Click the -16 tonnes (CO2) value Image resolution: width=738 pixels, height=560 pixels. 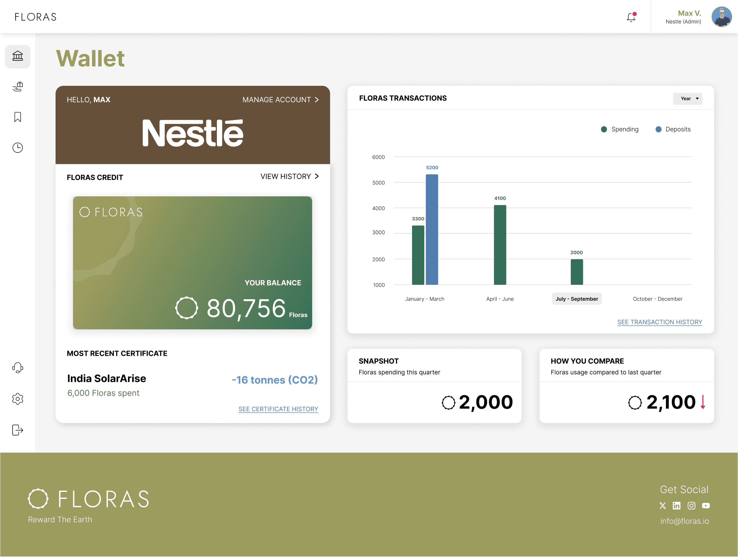(x=275, y=380)
